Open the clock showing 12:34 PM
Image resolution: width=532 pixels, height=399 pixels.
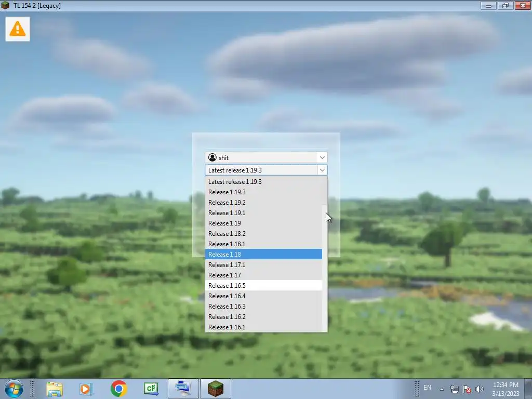506,389
